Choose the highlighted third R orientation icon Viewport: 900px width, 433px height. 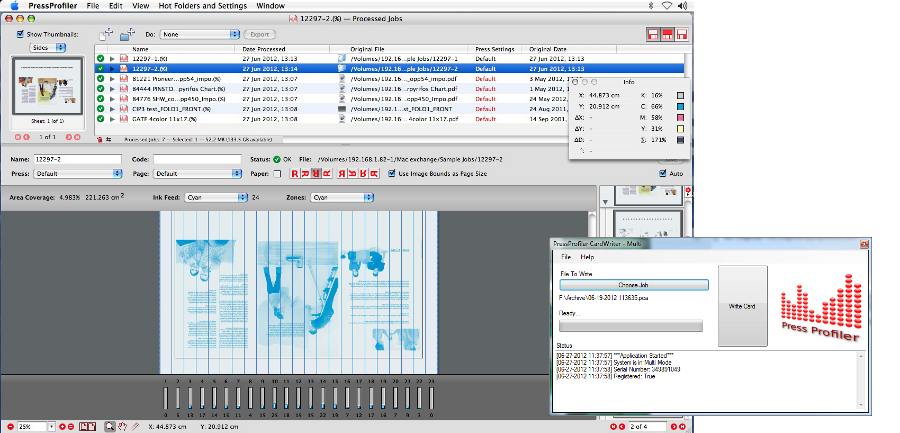pos(316,173)
